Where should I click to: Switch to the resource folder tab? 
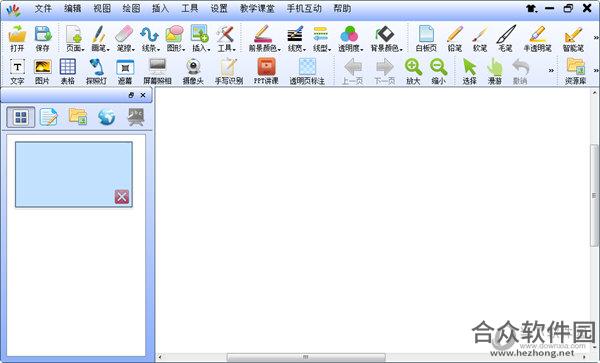[78, 117]
